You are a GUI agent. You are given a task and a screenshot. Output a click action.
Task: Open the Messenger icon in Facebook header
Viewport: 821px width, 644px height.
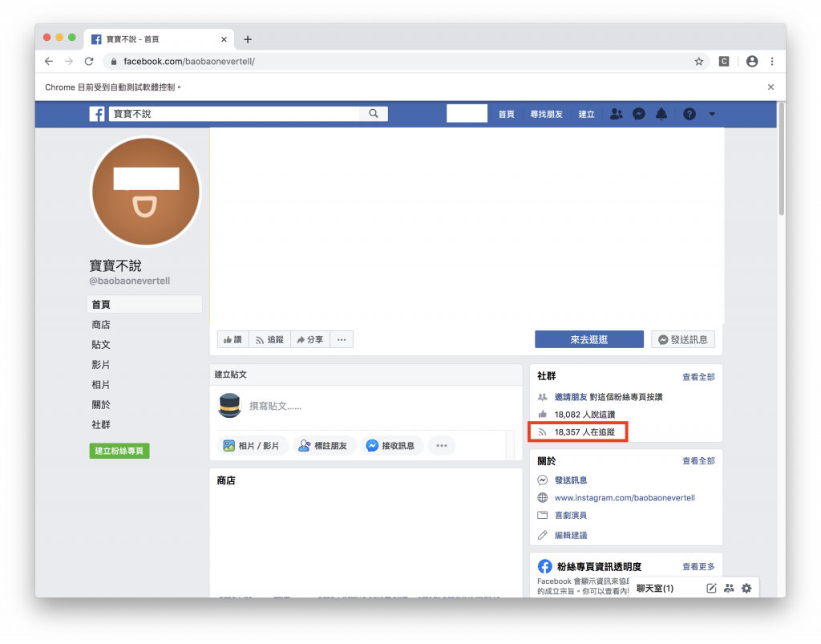coord(639,114)
